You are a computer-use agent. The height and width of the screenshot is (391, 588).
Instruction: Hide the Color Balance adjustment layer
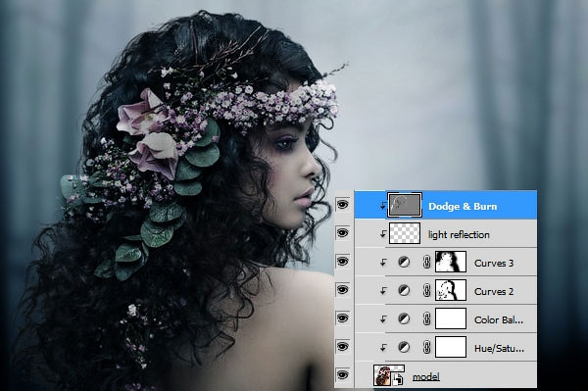click(x=342, y=318)
